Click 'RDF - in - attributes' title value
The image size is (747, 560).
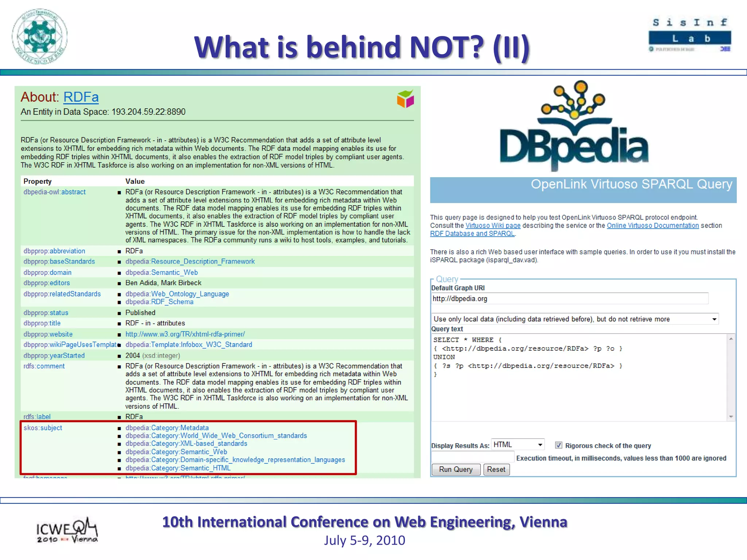(155, 323)
